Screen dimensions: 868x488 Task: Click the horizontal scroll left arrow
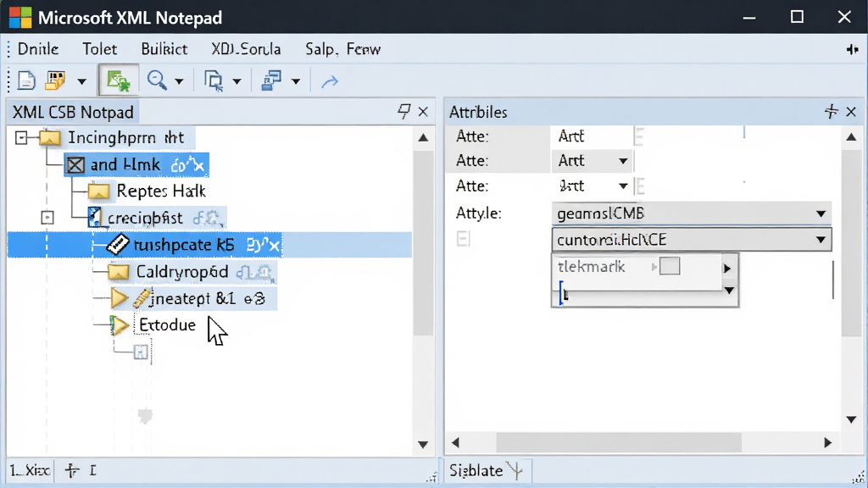[455, 442]
